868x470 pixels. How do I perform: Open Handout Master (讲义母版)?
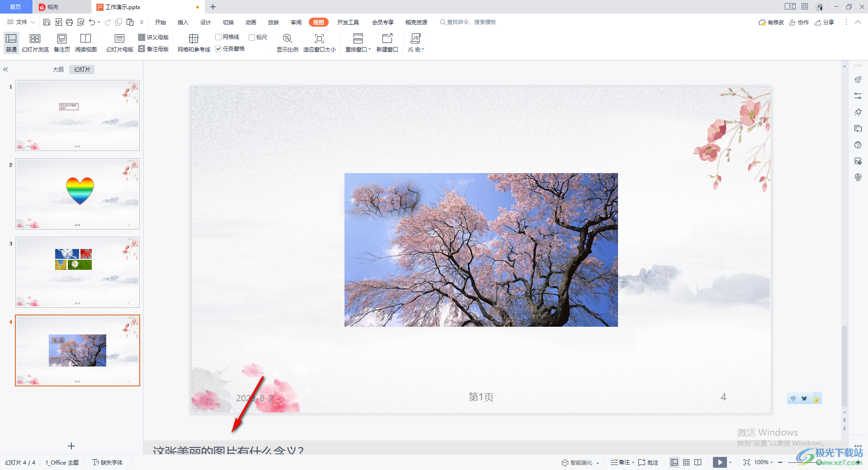click(154, 37)
